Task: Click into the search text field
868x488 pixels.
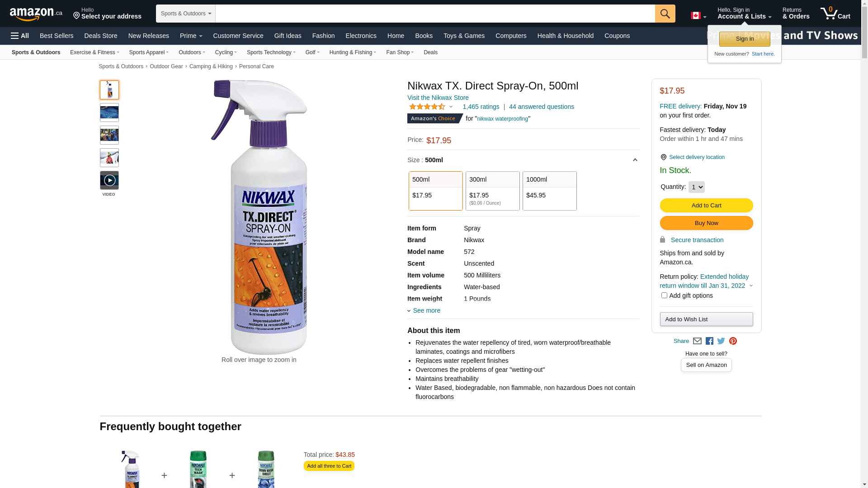Action: pos(435,14)
